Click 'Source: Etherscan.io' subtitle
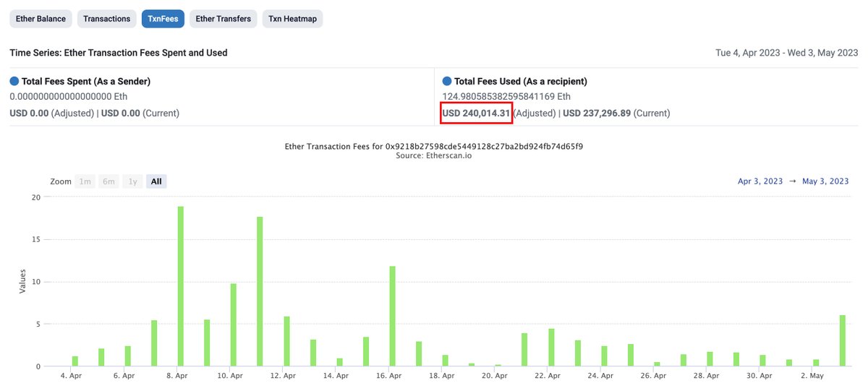868x391 pixels. [x=434, y=156]
